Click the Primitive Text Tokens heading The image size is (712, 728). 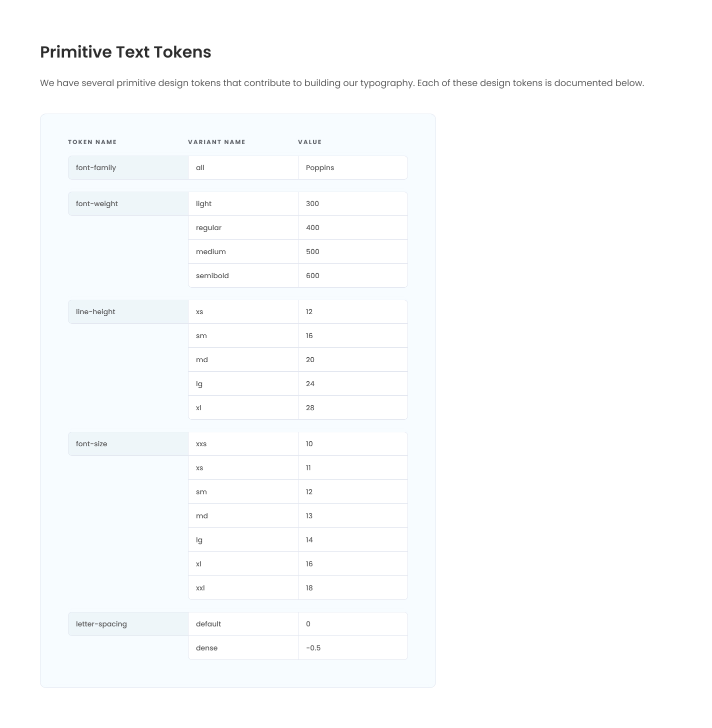125,52
